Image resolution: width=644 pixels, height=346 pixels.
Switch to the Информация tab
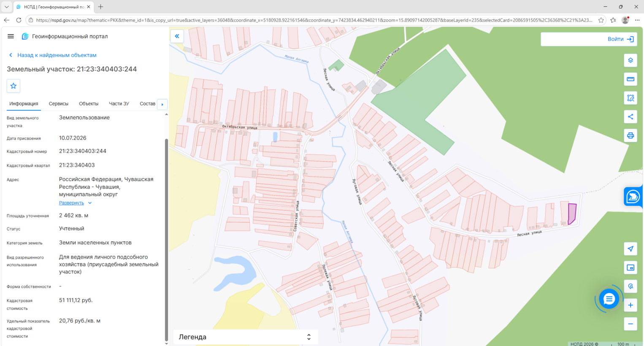tap(24, 104)
